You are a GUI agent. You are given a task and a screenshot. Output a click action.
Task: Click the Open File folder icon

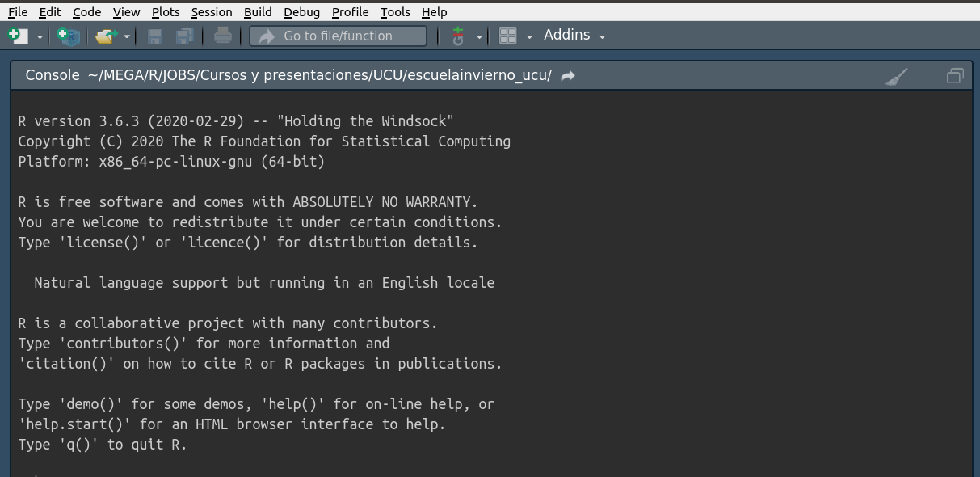[106, 36]
